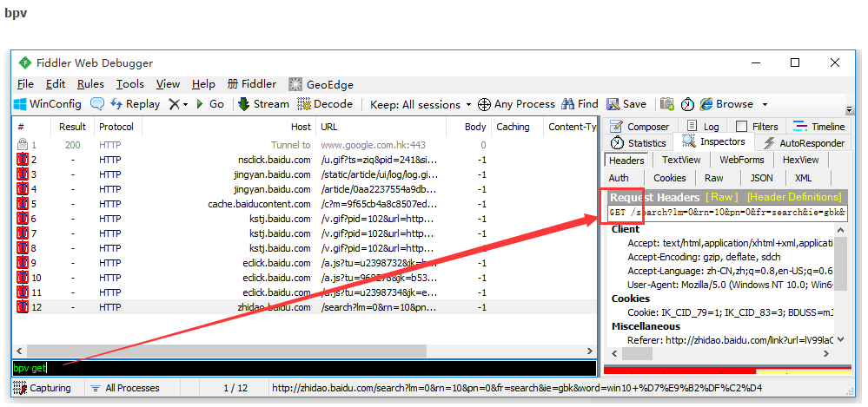Open the File menu

(x=25, y=84)
